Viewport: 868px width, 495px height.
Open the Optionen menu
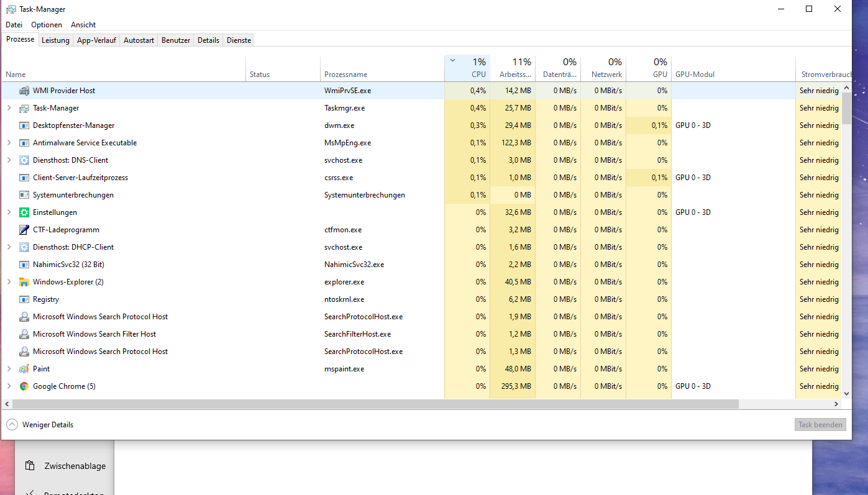47,25
